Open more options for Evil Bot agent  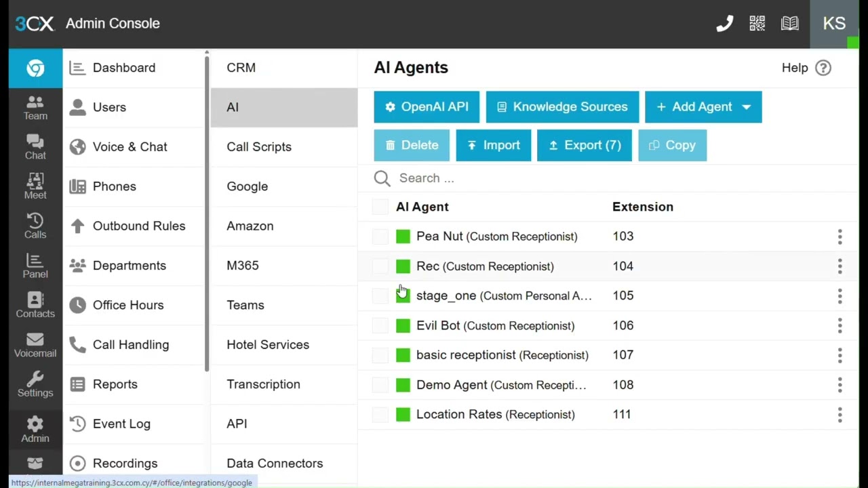click(x=840, y=325)
